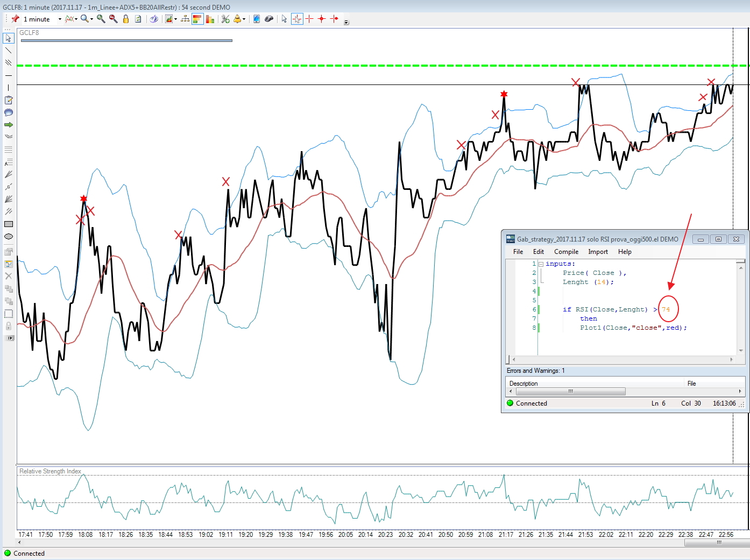
Task: Select the Fibonacci arcs drawing tool
Action: click(8, 137)
